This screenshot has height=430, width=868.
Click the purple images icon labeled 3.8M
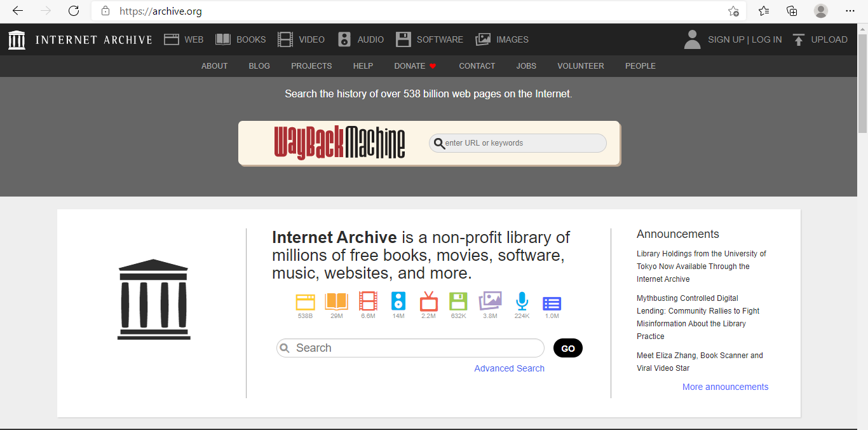pos(490,301)
